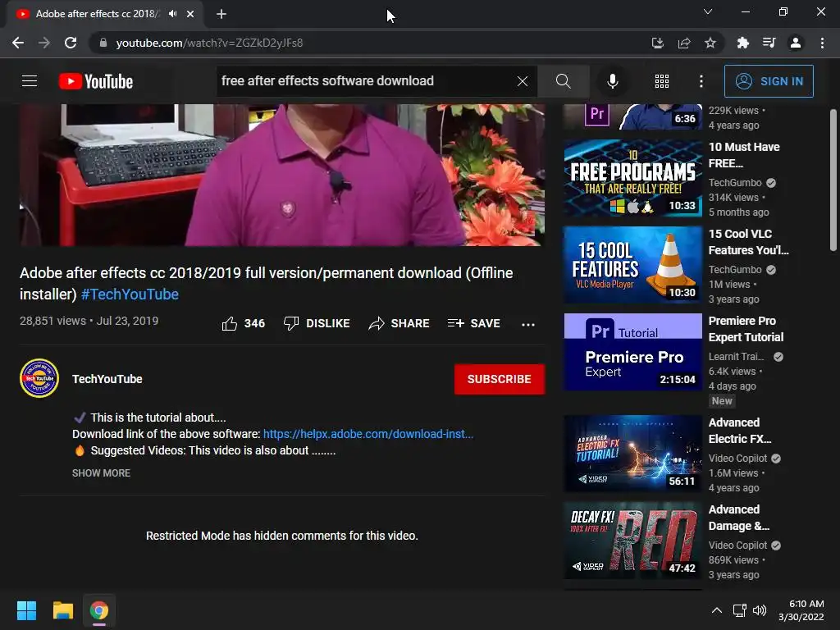Mute tab via speaker icon on tab
This screenshot has width=840, height=630.
tap(172, 14)
